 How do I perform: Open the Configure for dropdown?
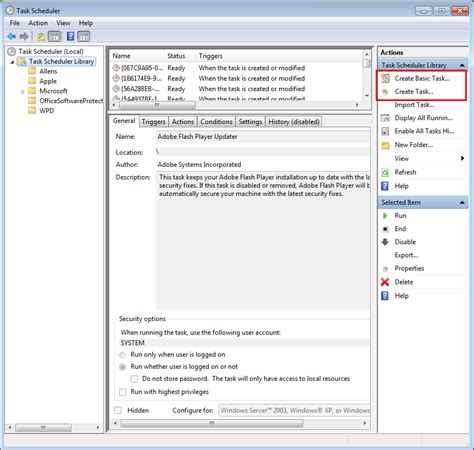tap(294, 410)
